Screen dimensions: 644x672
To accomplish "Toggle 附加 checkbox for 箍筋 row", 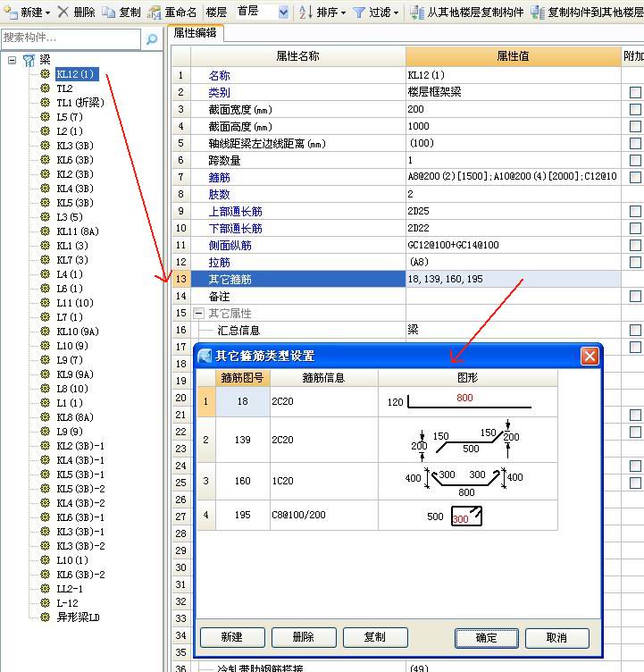I will 635,177.
